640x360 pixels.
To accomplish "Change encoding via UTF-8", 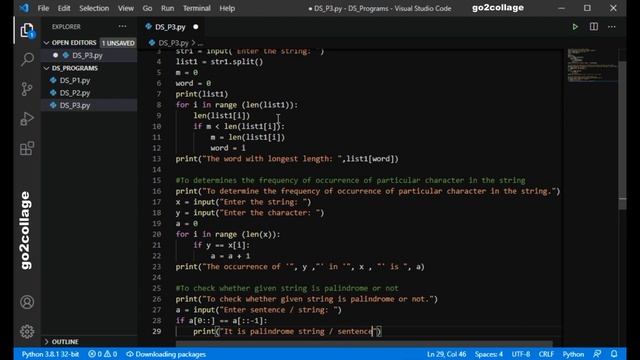I will pos(521,354).
